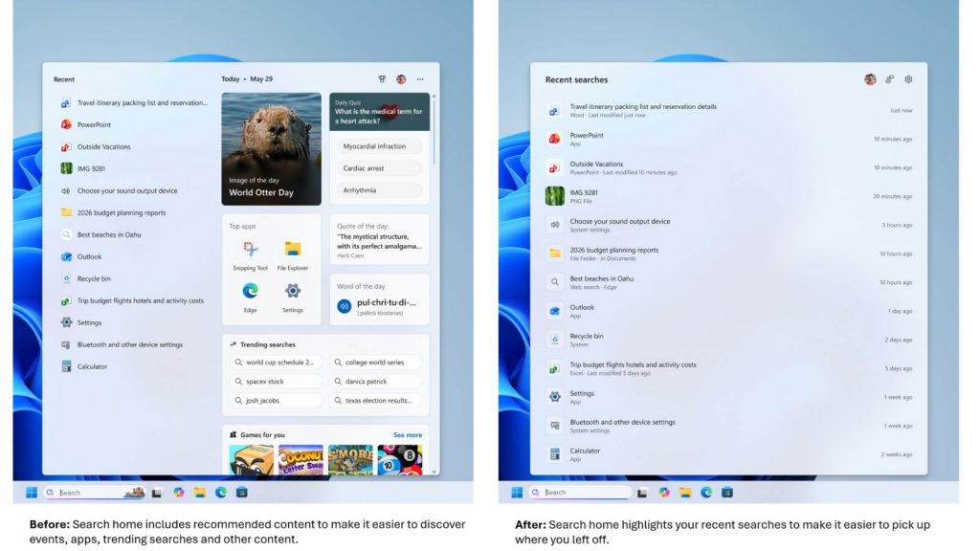Search trending 'spacex stock'
The image size is (980, 551).
click(x=276, y=381)
